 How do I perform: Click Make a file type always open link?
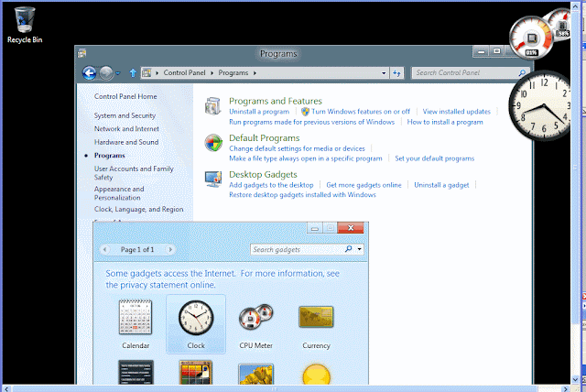(x=305, y=158)
